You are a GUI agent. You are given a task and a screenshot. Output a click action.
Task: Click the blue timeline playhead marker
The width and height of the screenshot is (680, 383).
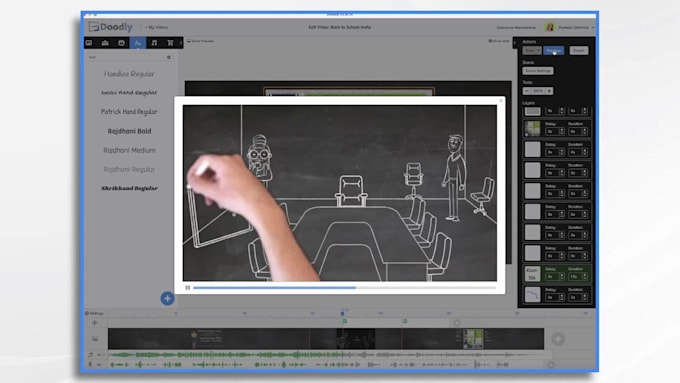pos(343,313)
